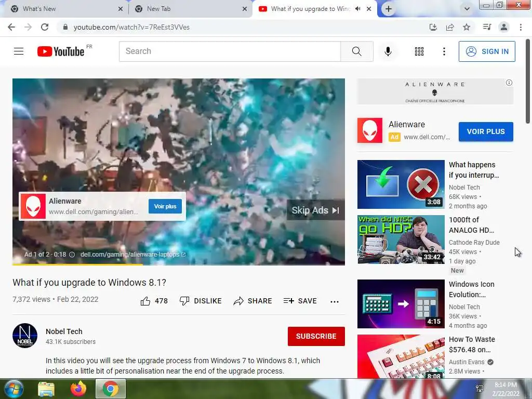Go forward in browser history
The image size is (532, 399).
coord(28,27)
